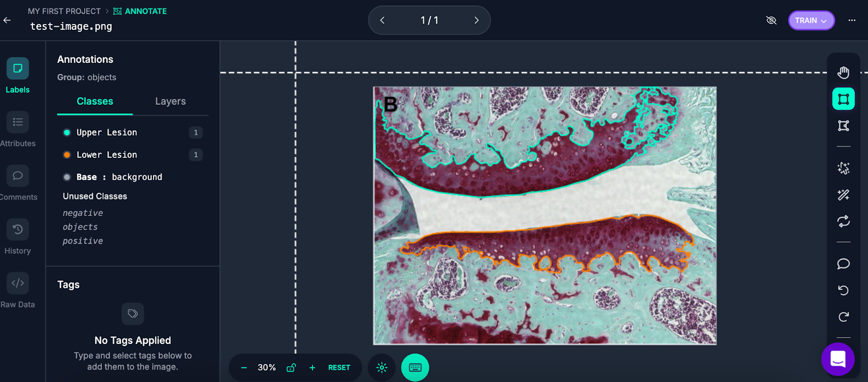The height and width of the screenshot is (382, 868).
Task: Click the tag icon in Tags
Action: click(133, 314)
